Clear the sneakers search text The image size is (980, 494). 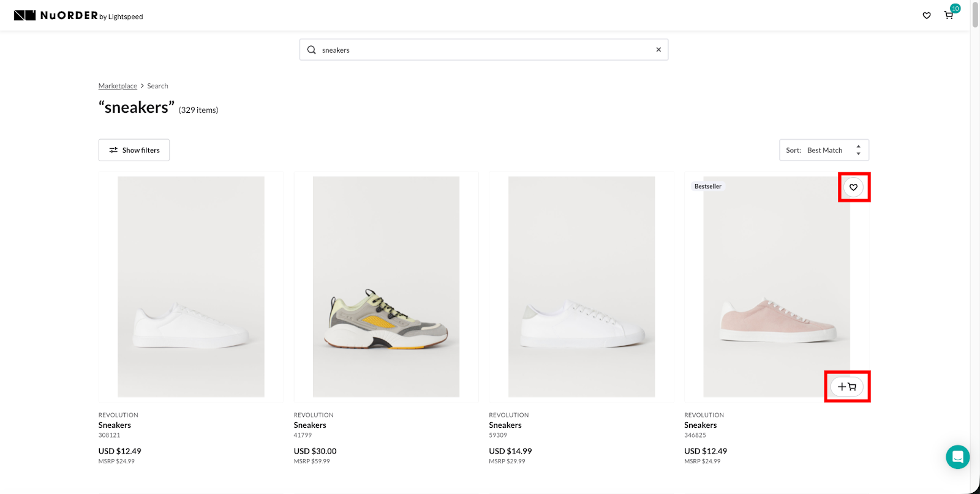click(658, 50)
